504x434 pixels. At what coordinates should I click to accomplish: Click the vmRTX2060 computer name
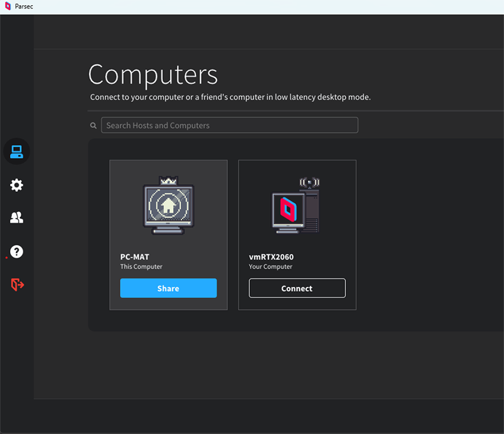[x=271, y=257]
